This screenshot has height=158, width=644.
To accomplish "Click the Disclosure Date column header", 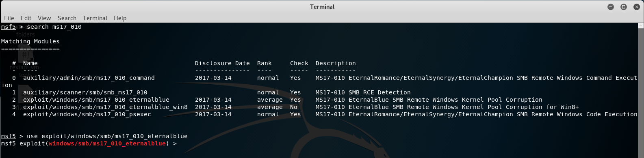I will click(222, 63).
